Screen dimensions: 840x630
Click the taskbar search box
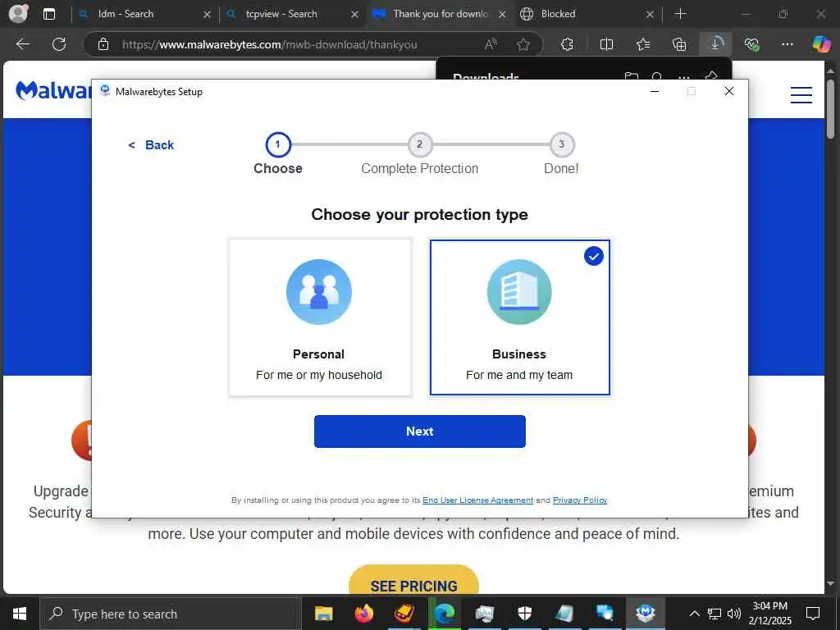coord(170,614)
